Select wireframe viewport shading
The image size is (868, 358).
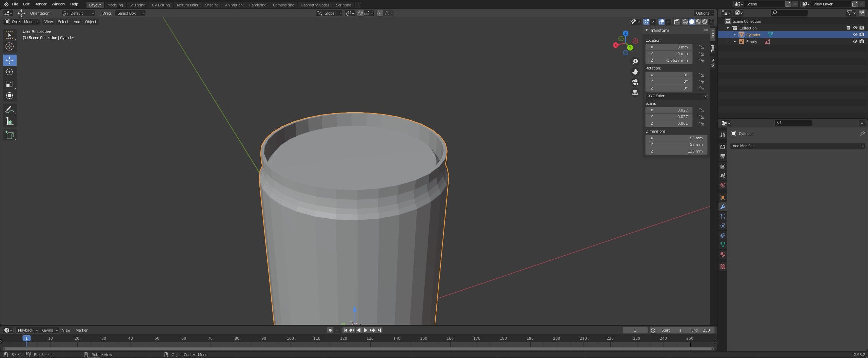pyautogui.click(x=685, y=22)
